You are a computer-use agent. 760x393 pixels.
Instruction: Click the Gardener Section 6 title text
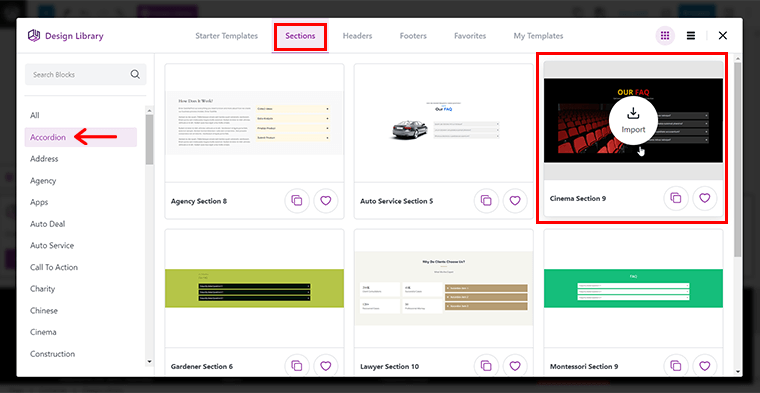point(202,366)
